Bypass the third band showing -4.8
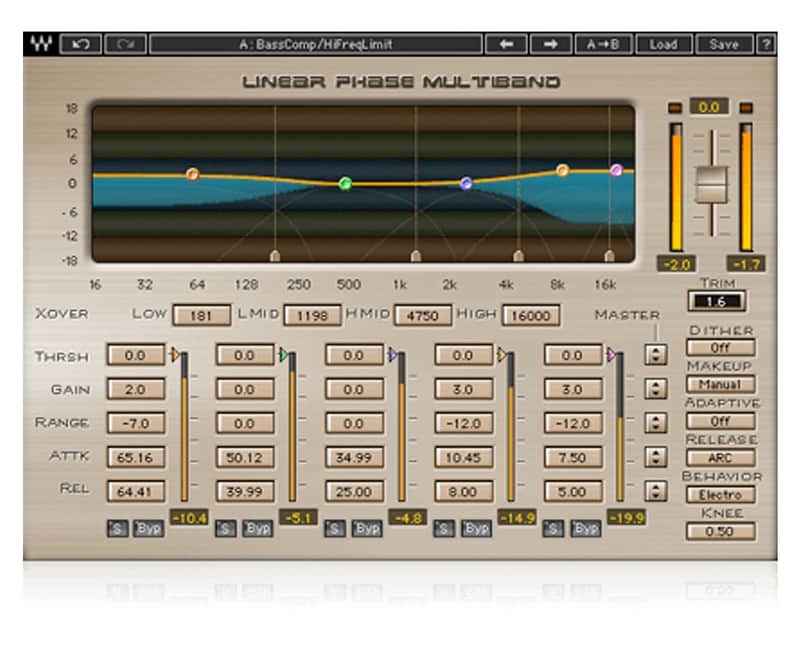Viewport: 800px width, 647px height. pyautogui.click(x=367, y=529)
